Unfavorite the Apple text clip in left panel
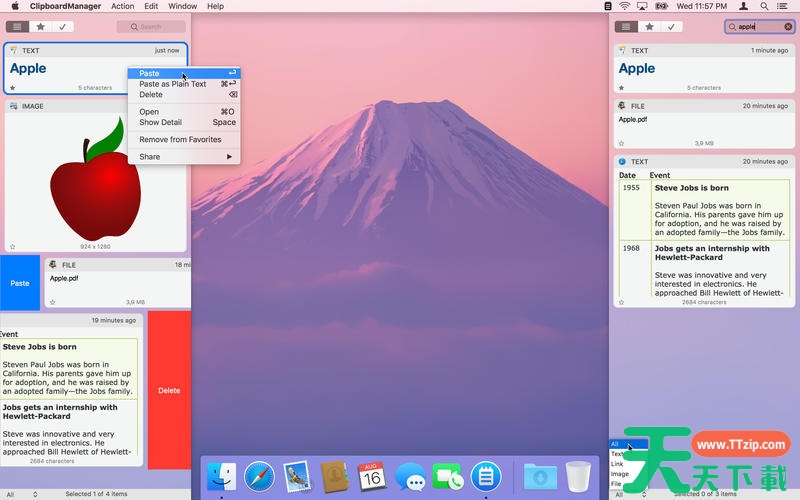Screen dimensions: 800x500 pos(13,88)
